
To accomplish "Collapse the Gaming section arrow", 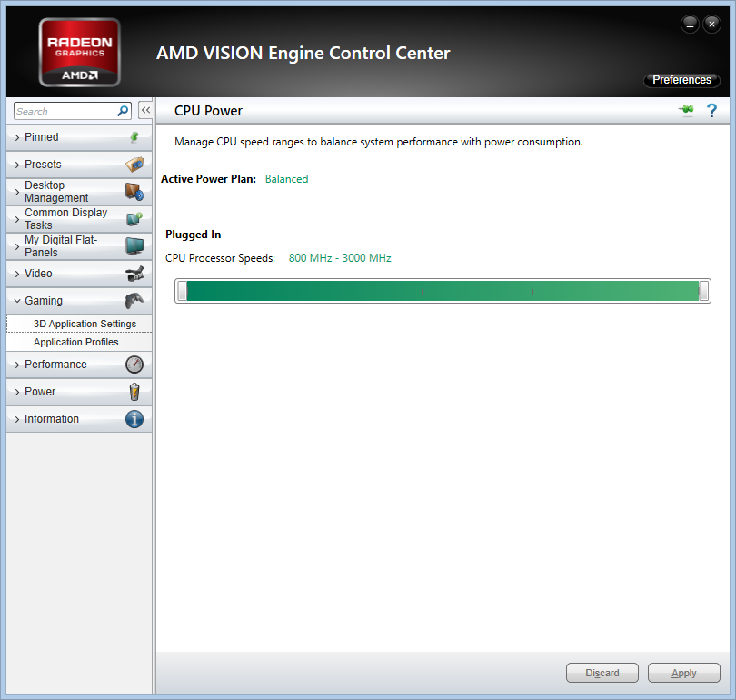I will click(17, 301).
